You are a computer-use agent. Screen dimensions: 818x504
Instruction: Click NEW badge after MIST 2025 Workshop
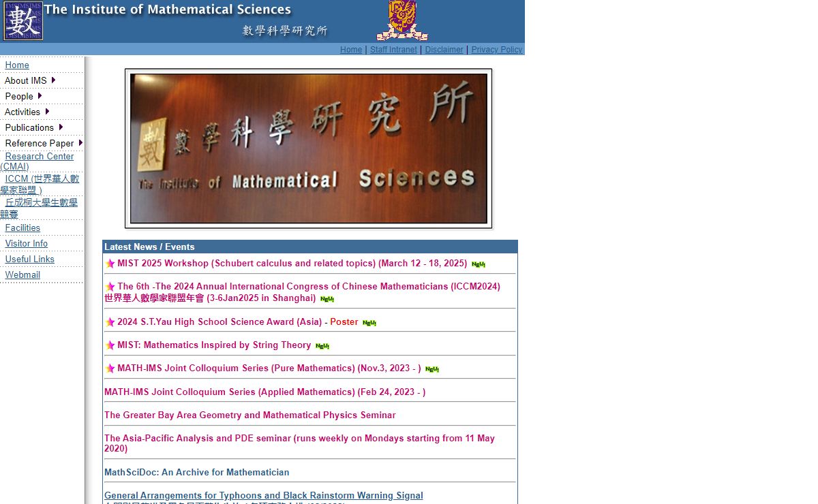[479, 264]
